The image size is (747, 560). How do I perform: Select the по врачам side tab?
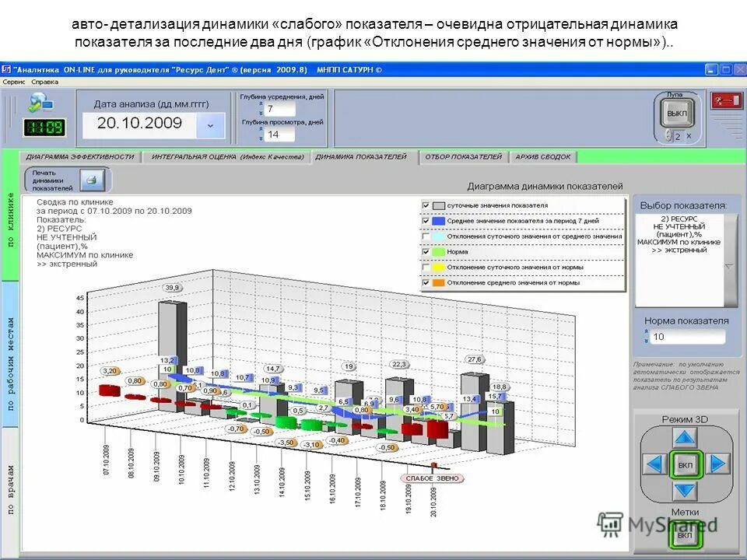(x=10, y=491)
